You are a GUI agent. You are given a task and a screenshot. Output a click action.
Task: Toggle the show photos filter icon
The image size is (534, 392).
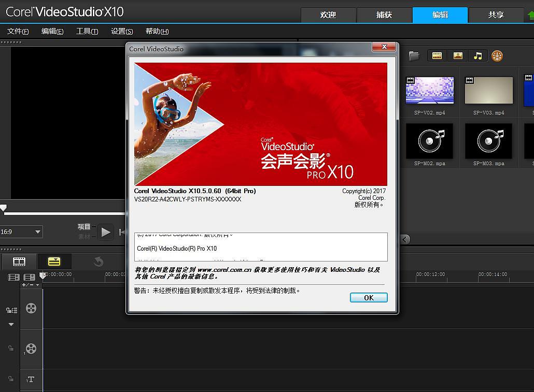(458, 56)
